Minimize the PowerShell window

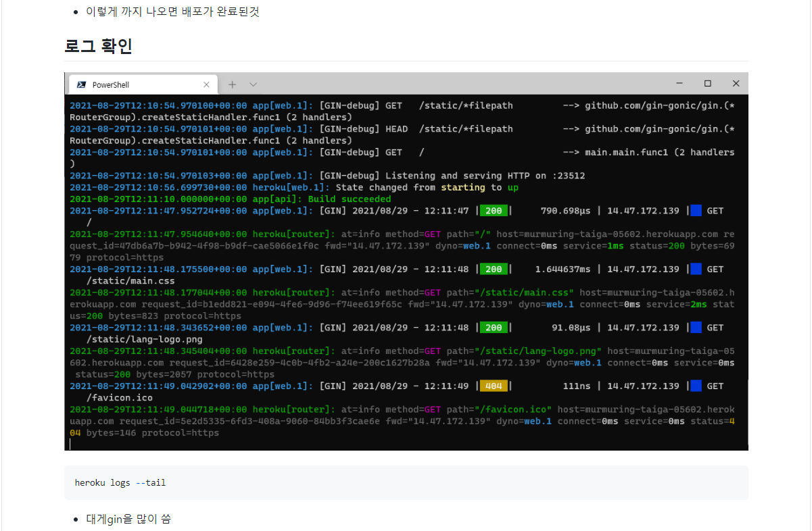(679, 83)
